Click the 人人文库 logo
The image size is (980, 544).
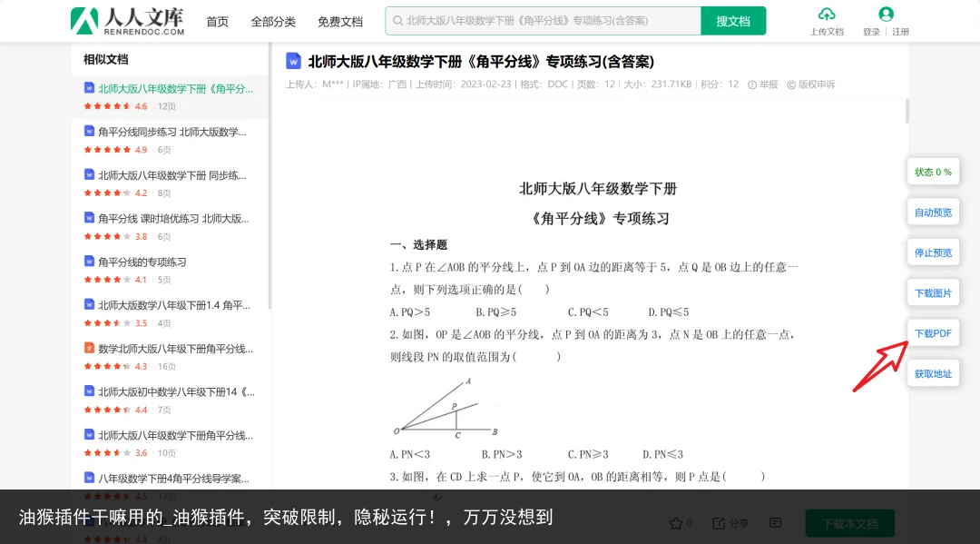pyautogui.click(x=128, y=21)
